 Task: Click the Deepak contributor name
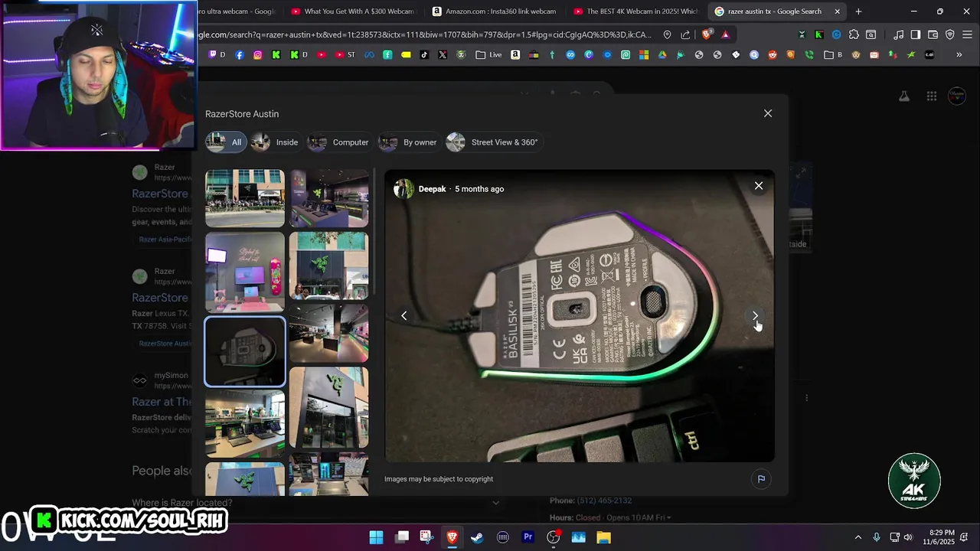[432, 189]
